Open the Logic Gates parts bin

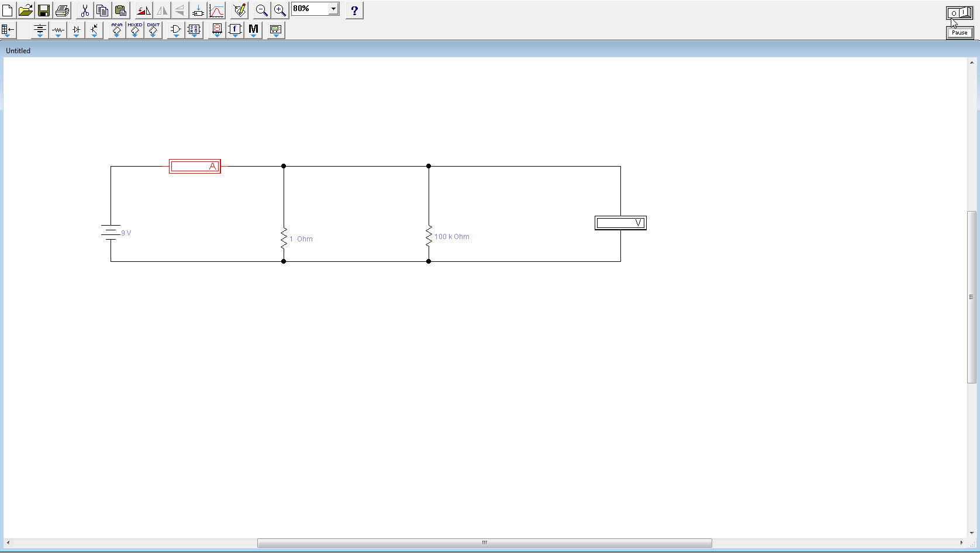click(x=176, y=30)
